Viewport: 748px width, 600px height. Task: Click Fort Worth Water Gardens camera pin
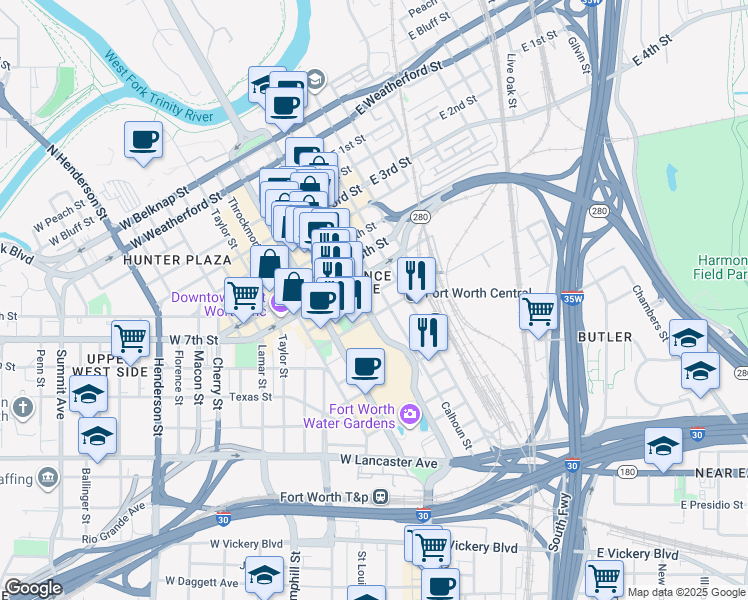pyautogui.click(x=409, y=414)
